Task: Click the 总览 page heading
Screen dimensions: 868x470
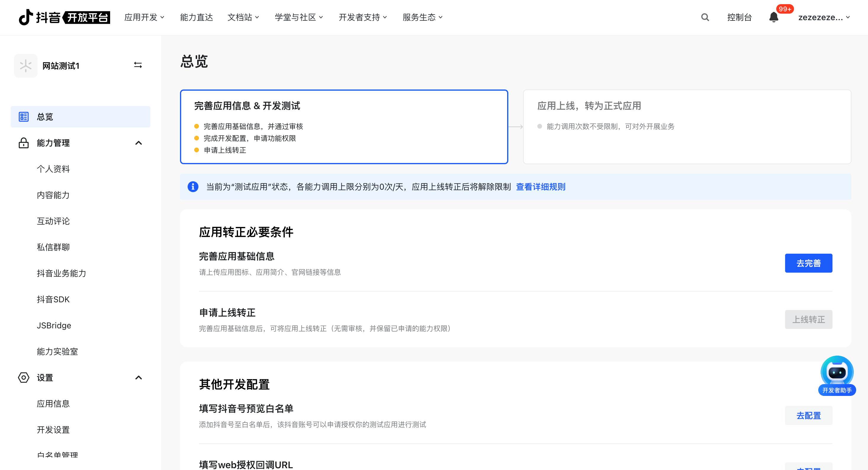Action: (194, 62)
